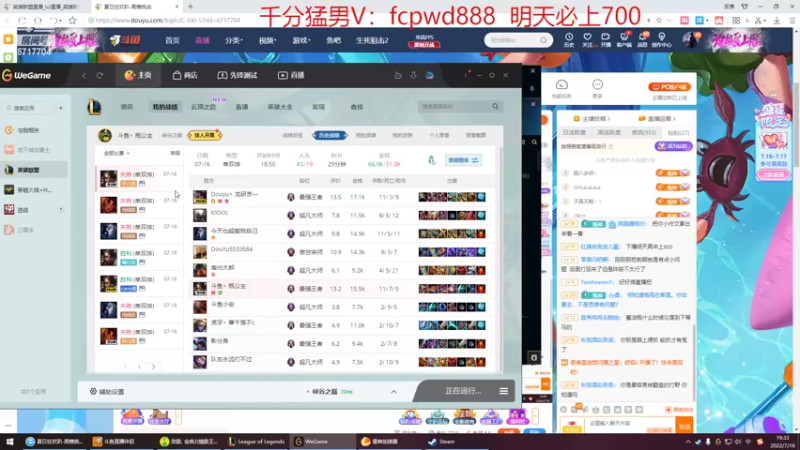
Task: Click the search icon in the LoL search box
Action: click(495, 107)
